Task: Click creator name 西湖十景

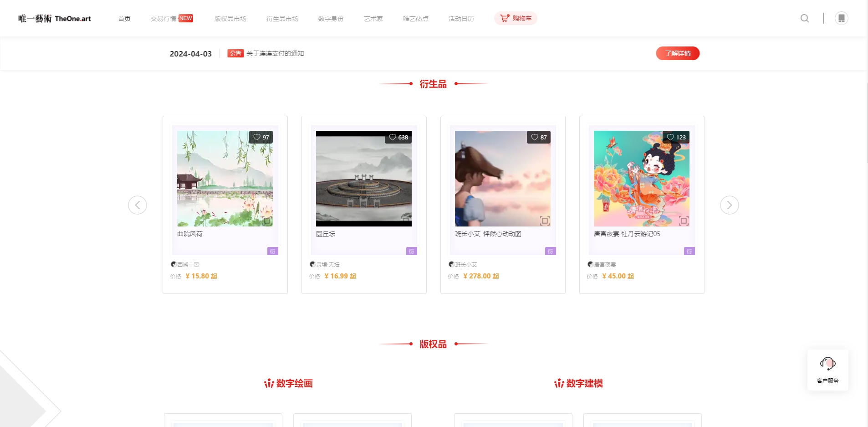Action: [188, 264]
